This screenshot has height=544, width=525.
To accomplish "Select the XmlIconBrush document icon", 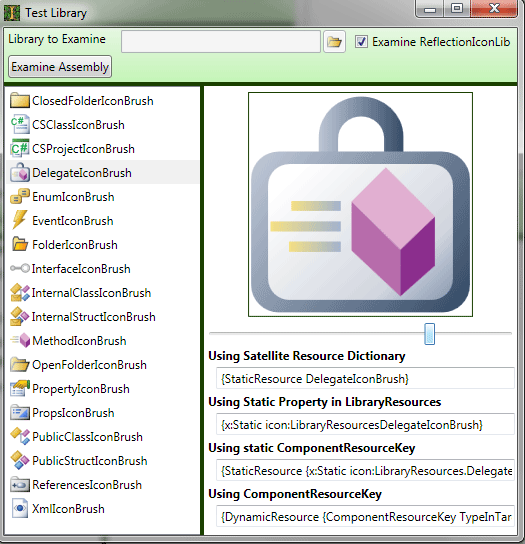I will 20,509.
